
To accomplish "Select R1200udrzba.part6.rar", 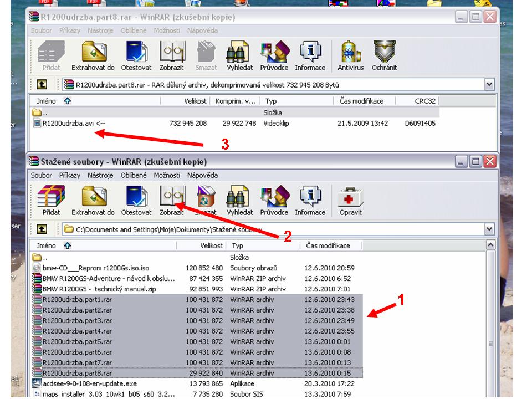I will (x=197, y=352).
